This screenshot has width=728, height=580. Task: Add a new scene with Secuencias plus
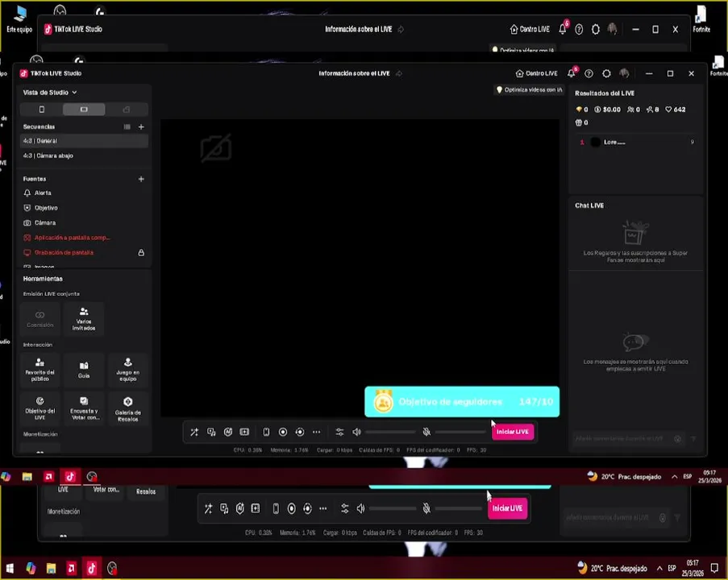(141, 126)
